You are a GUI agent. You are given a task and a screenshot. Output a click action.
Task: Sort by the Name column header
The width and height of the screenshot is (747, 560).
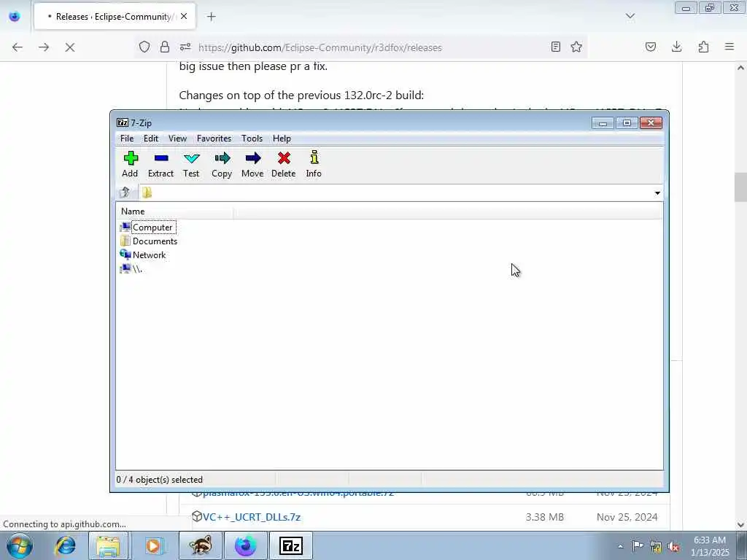174,211
